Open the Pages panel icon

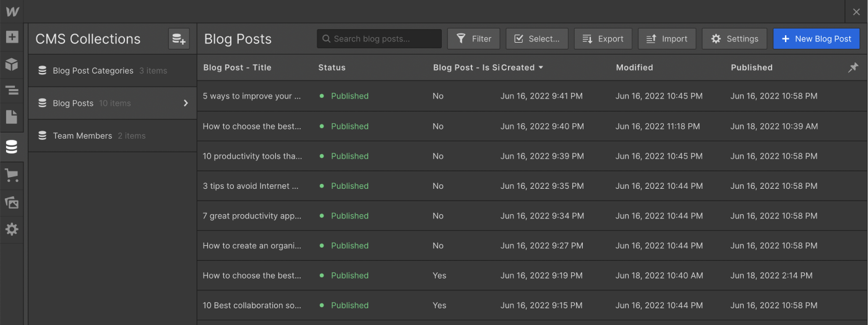12,118
